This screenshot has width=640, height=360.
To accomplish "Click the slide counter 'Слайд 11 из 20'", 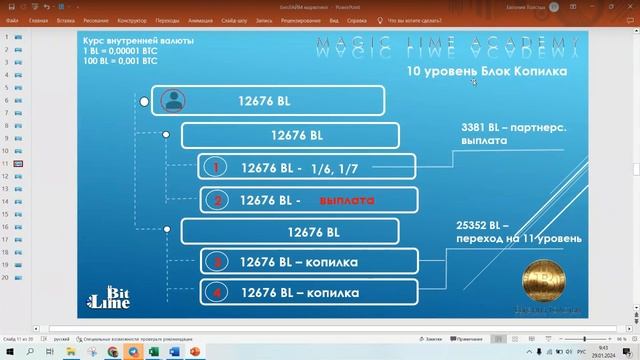I will pos(18,339).
